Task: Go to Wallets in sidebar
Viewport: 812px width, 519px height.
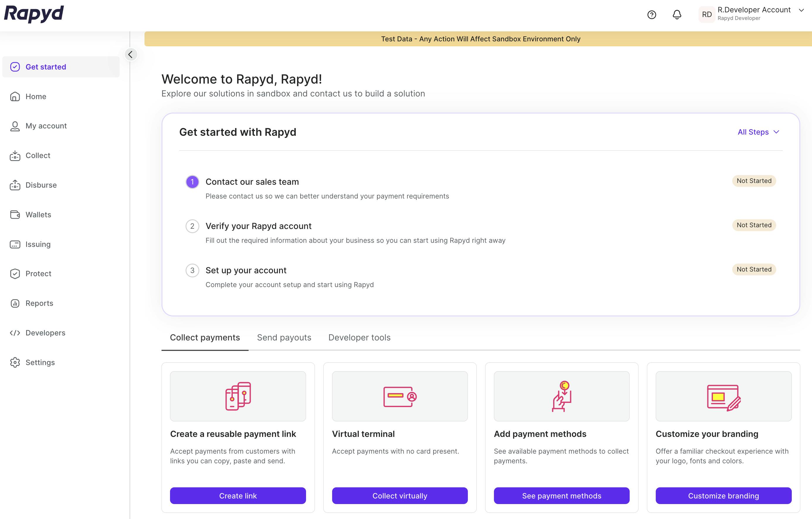Action: pyautogui.click(x=38, y=214)
